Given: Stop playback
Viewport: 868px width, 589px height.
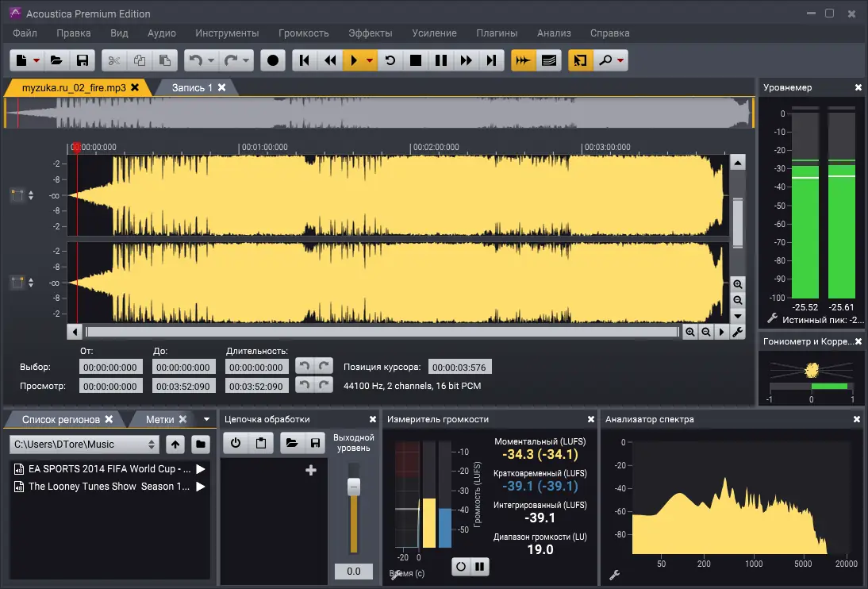Looking at the screenshot, I should point(416,60).
